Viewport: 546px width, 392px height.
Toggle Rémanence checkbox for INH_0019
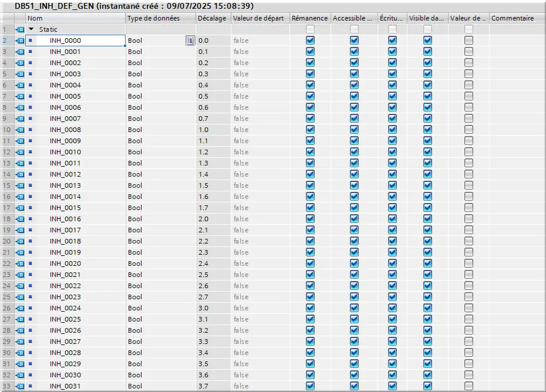coord(310,252)
